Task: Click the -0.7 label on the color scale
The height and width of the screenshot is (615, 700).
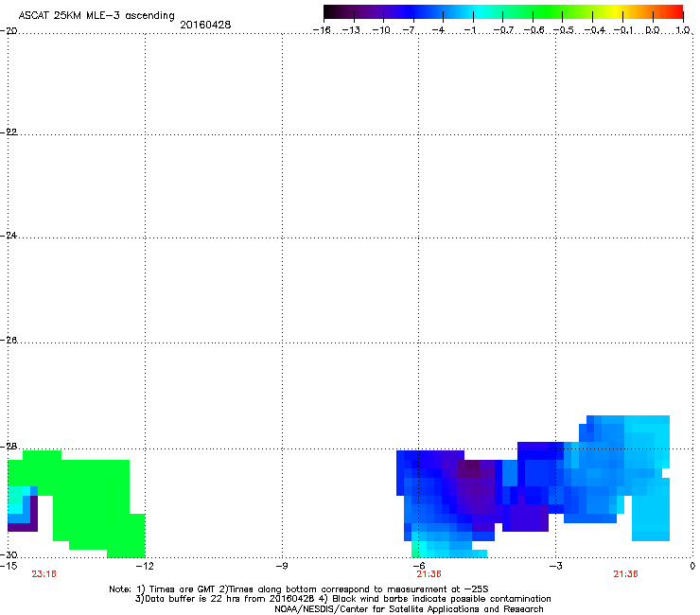Action: coord(503,30)
